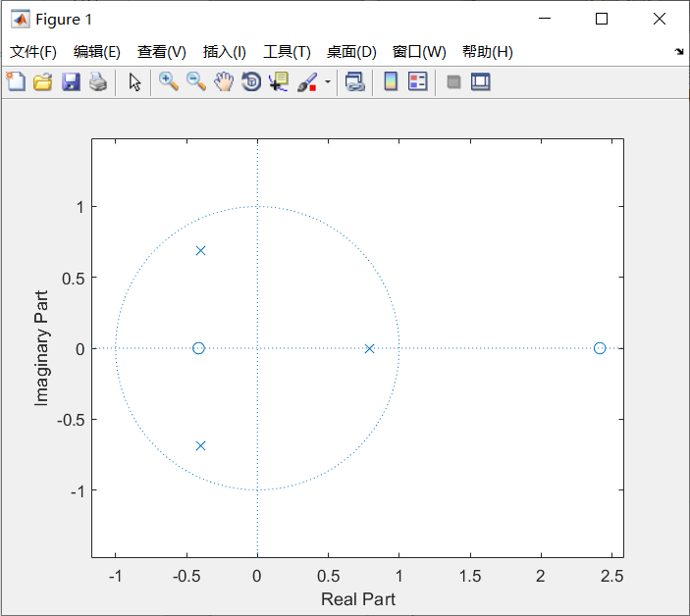The height and width of the screenshot is (616, 690).
Task: Select the pole marker on the real axis
Action: (370, 348)
